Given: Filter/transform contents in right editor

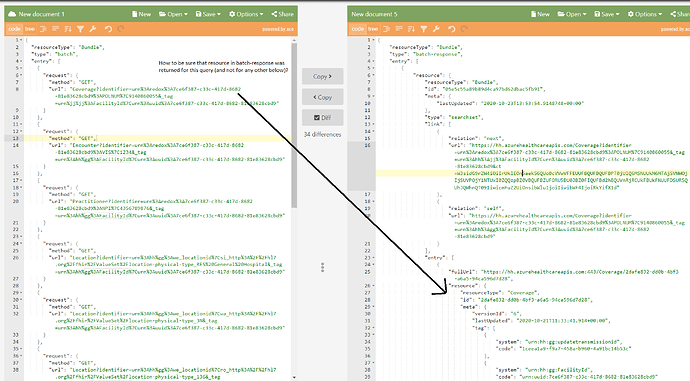Looking at the screenshot, I should [423, 29].
